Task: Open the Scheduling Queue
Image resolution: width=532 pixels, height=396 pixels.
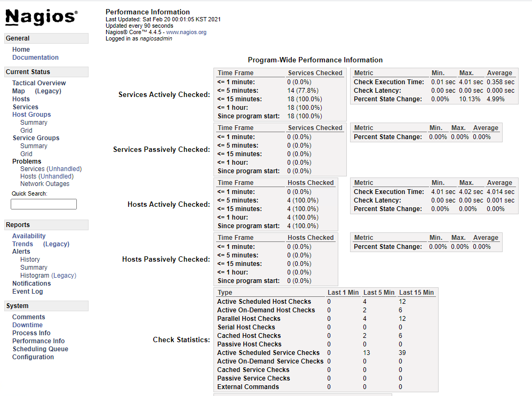Action: pyautogui.click(x=41, y=349)
